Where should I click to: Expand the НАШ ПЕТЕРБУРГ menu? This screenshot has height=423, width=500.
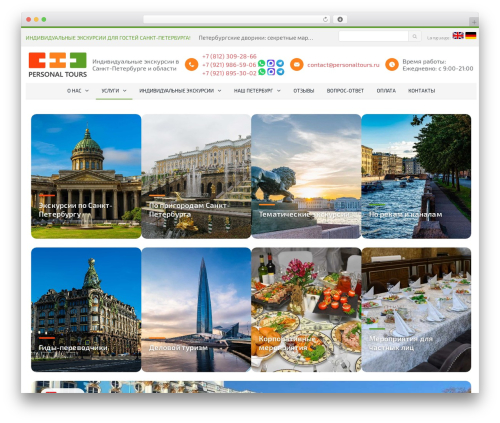(x=257, y=91)
